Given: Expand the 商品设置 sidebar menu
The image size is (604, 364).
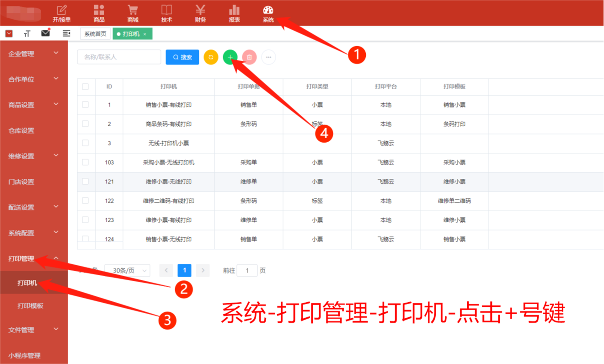Looking at the screenshot, I should [x=34, y=105].
